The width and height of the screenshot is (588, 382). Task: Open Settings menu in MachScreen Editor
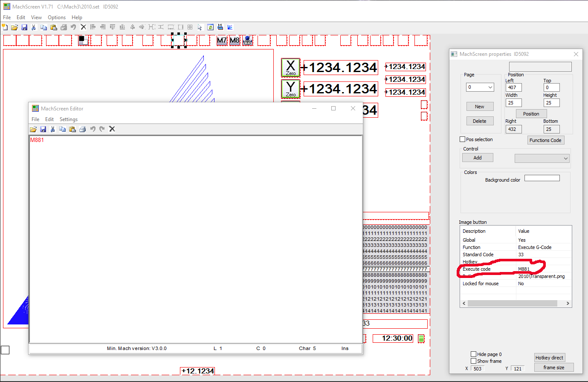click(x=69, y=119)
